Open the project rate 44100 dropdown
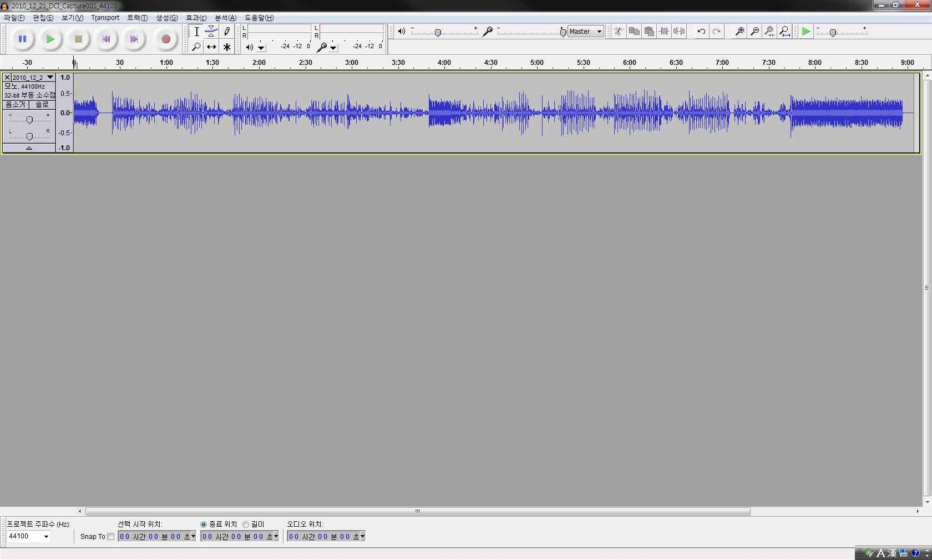Image resolution: width=932 pixels, height=560 pixels. pos(46,536)
